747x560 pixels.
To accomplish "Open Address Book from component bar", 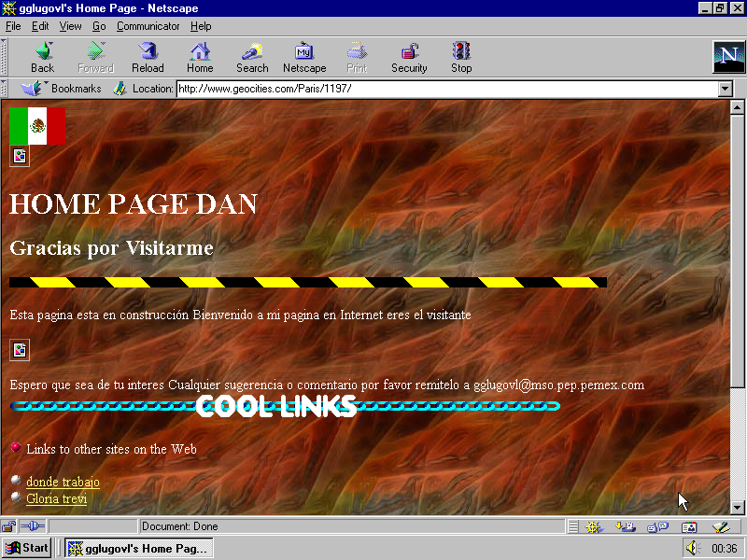I will [x=689, y=526].
